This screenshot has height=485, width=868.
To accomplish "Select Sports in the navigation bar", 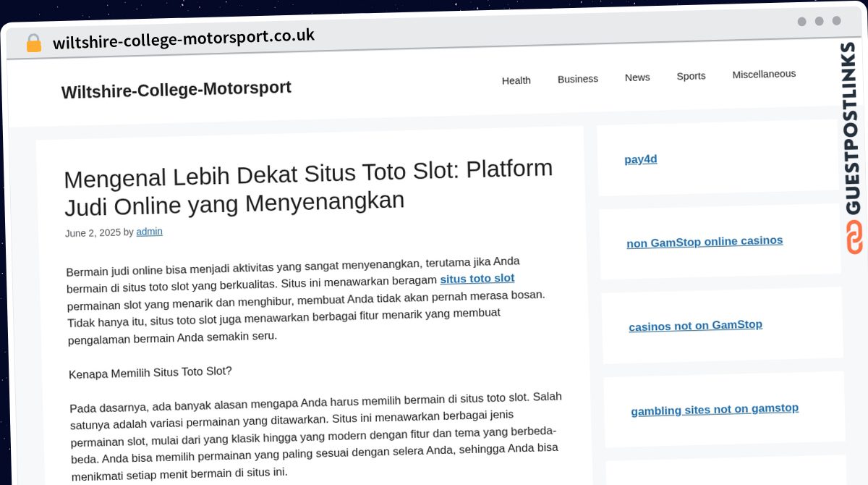I will (x=691, y=76).
